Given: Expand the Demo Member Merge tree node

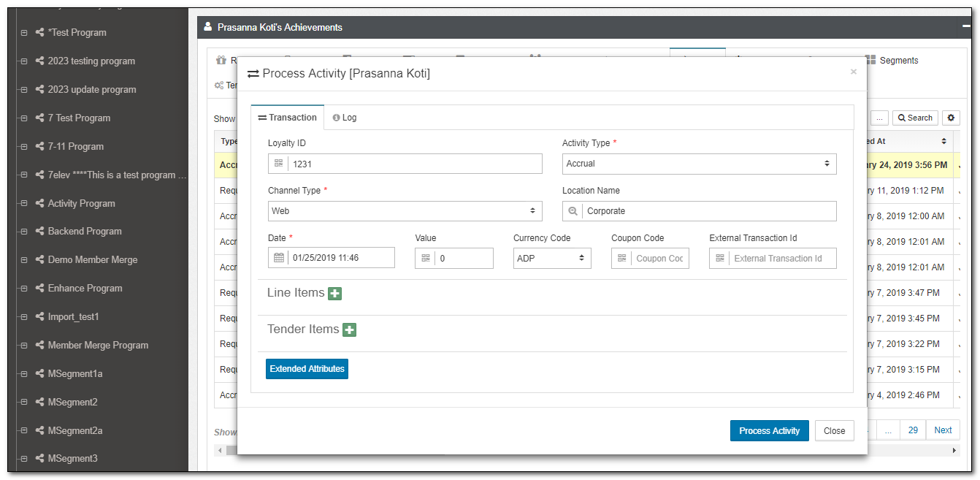Looking at the screenshot, I should pyautogui.click(x=24, y=260).
